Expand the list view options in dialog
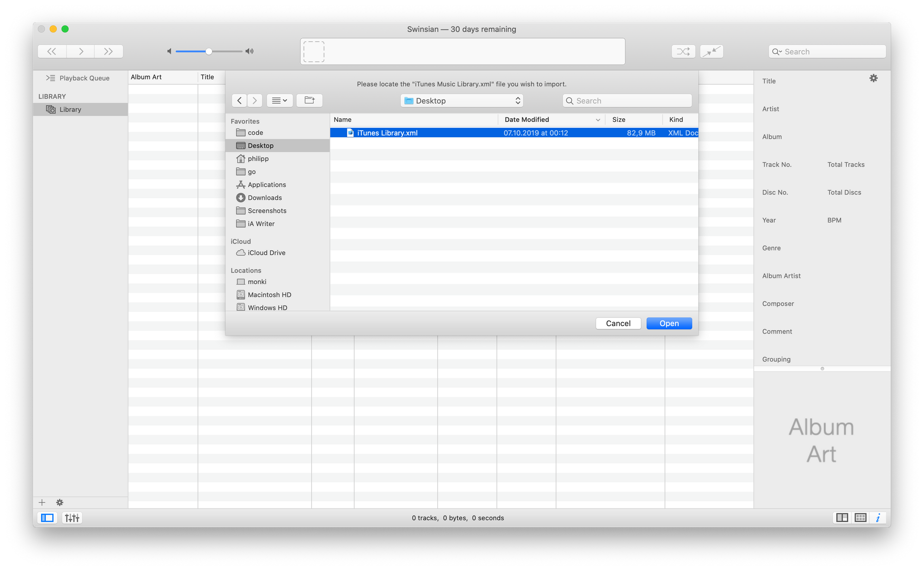The height and width of the screenshot is (571, 924). 278,100
